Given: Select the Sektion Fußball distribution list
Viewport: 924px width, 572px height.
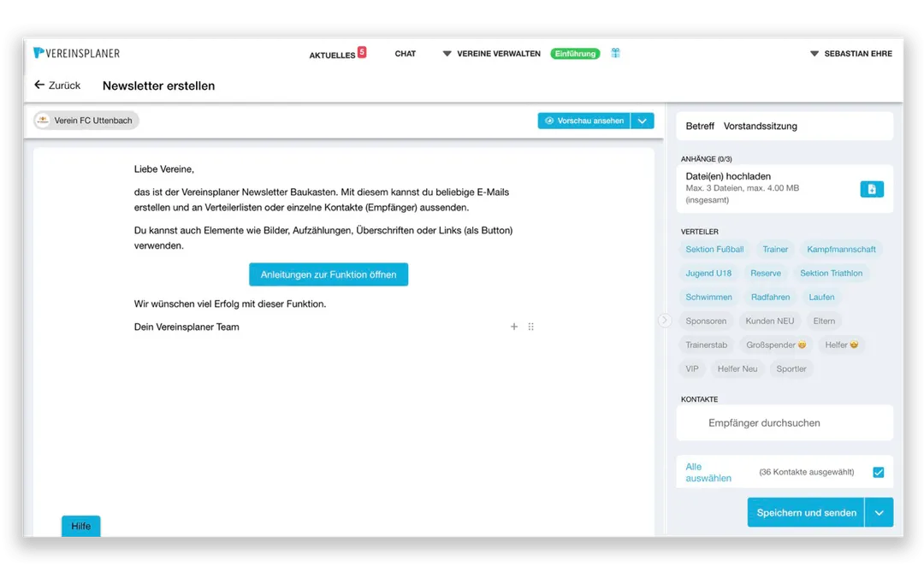Looking at the screenshot, I should click(714, 249).
